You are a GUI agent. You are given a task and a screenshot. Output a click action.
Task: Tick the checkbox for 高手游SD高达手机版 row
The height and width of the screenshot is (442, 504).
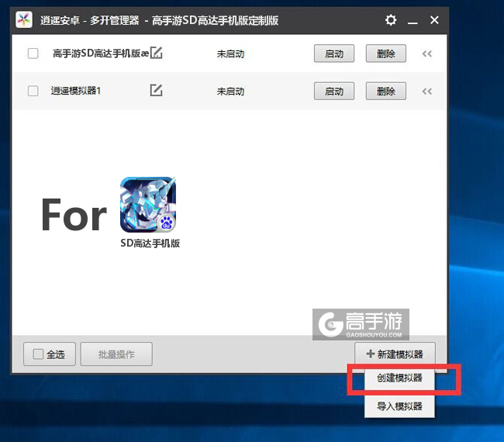pyautogui.click(x=33, y=54)
